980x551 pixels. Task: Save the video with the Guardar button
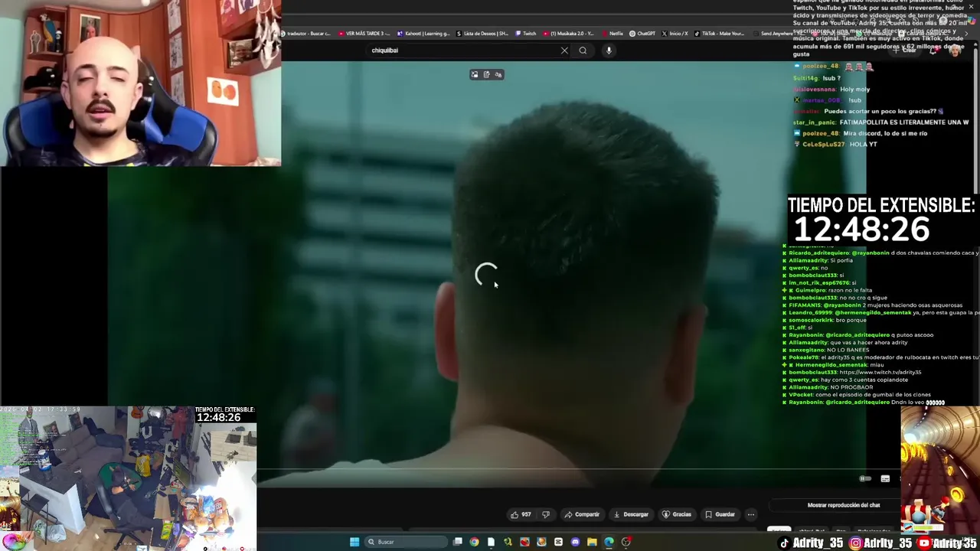pyautogui.click(x=720, y=514)
